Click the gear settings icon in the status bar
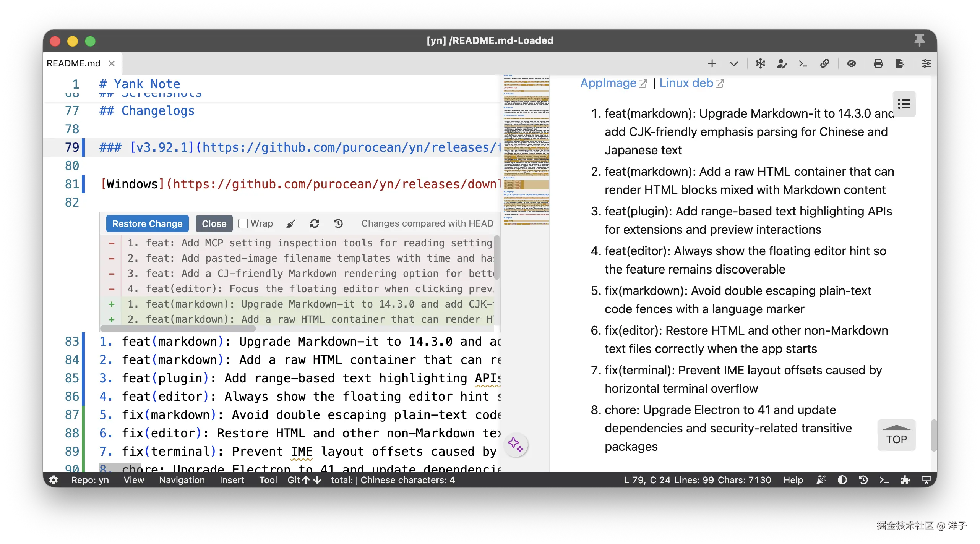The width and height of the screenshot is (980, 544). pos(54,480)
